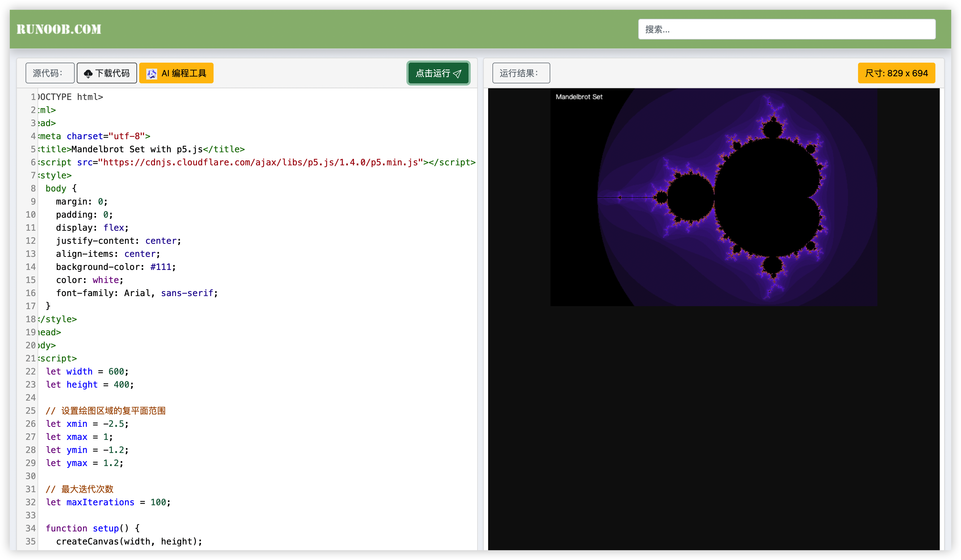Click the cloud download icon
Viewport: 961px width, 560px height.
[x=88, y=74]
